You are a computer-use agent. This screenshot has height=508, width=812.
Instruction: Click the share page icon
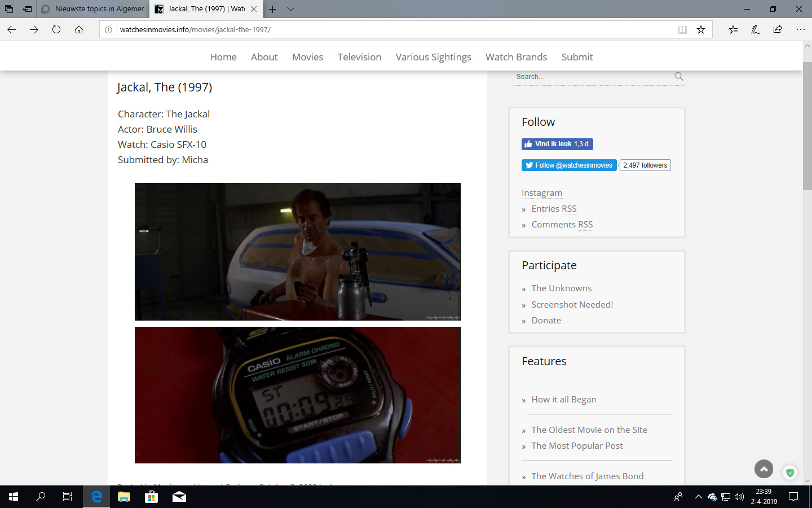(x=778, y=29)
